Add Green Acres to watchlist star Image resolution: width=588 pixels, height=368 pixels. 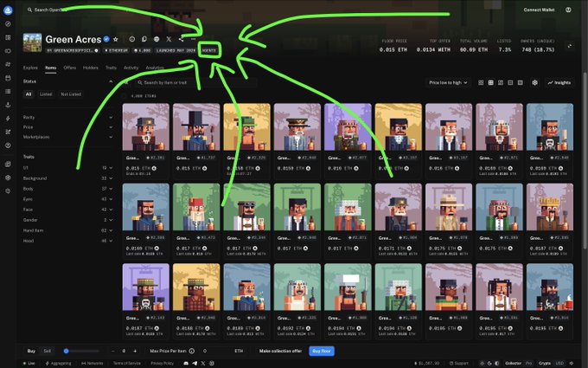pyautogui.click(x=116, y=40)
